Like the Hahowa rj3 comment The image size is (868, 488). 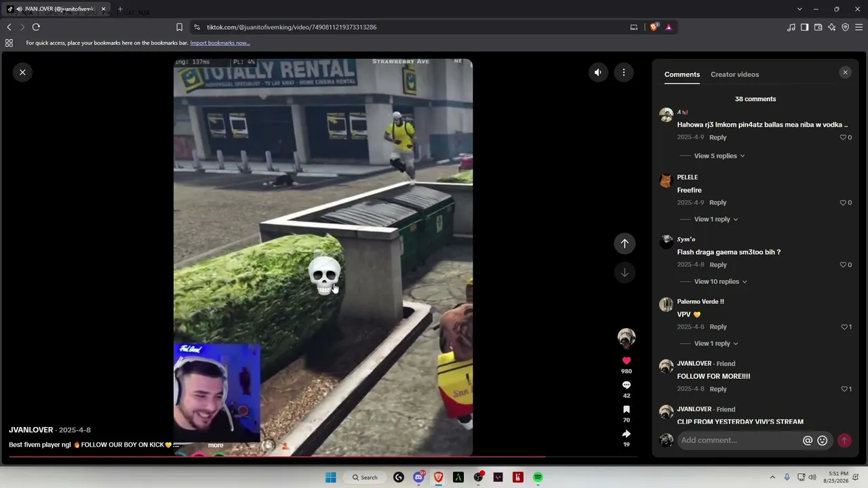[x=844, y=138]
